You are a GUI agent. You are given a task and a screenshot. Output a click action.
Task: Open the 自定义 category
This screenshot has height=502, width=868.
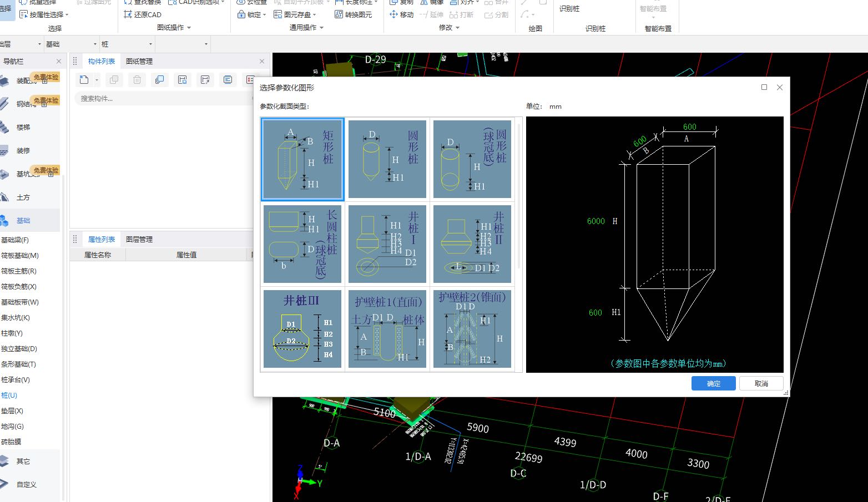[x=30, y=484]
